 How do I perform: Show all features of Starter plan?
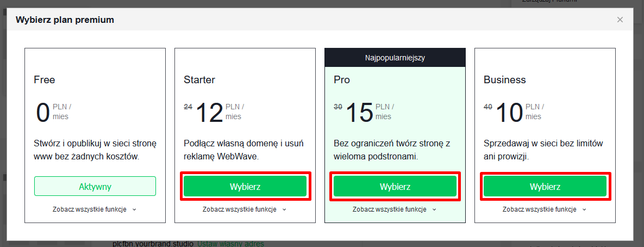[x=245, y=209]
